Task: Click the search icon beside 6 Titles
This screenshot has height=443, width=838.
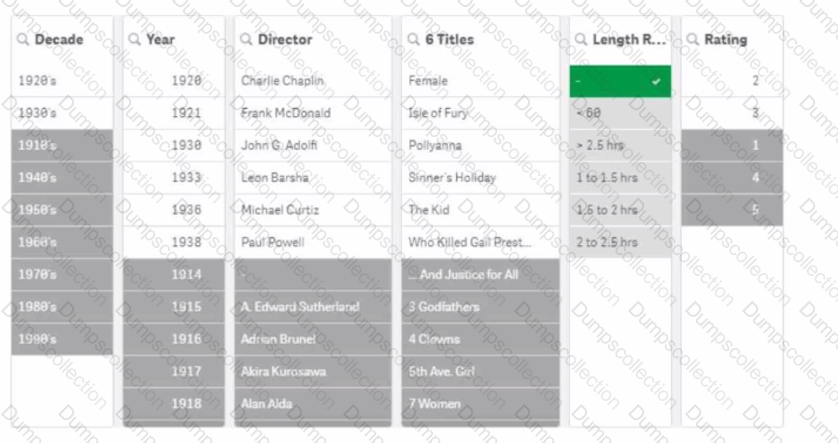Action: (414, 40)
